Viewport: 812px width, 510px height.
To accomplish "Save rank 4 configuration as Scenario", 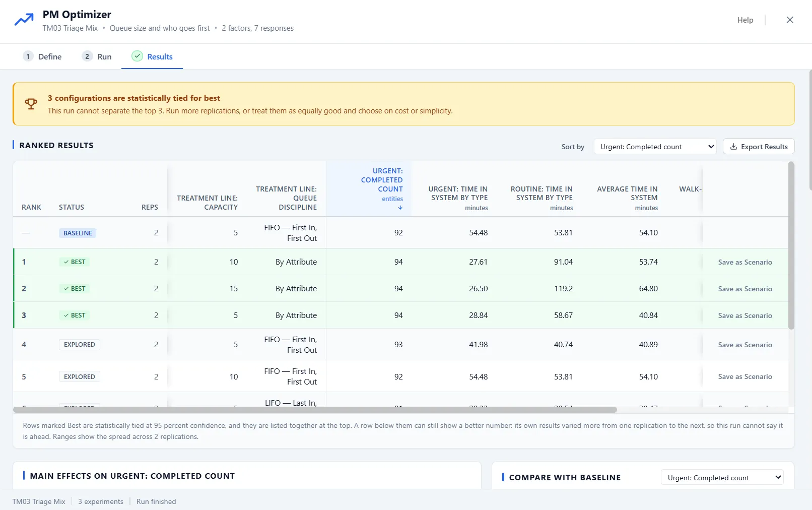I will pyautogui.click(x=745, y=345).
